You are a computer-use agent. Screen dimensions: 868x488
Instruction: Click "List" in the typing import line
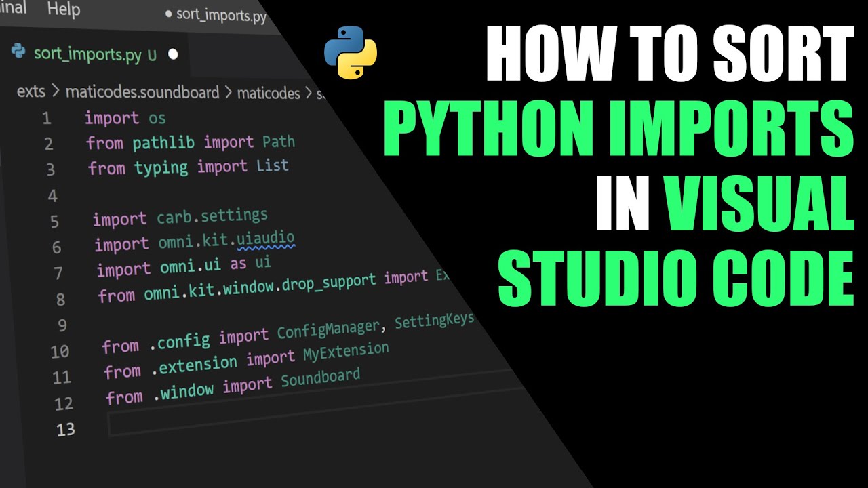point(272,166)
